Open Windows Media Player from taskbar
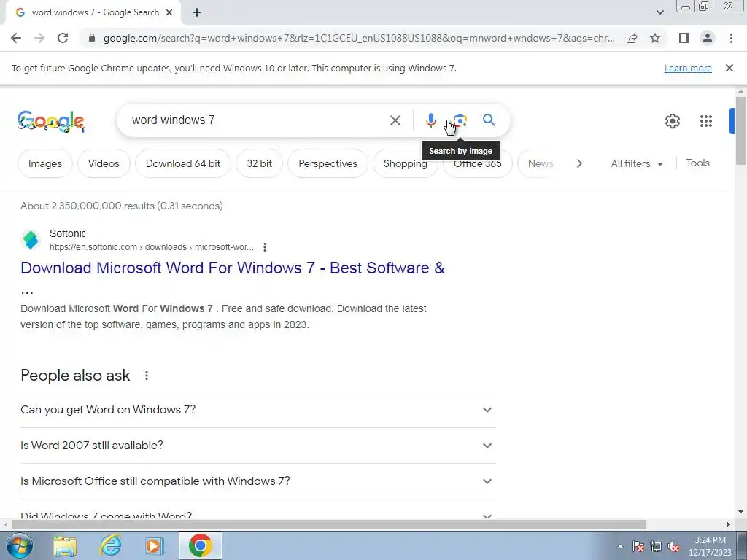The width and height of the screenshot is (747, 560). pos(155,545)
